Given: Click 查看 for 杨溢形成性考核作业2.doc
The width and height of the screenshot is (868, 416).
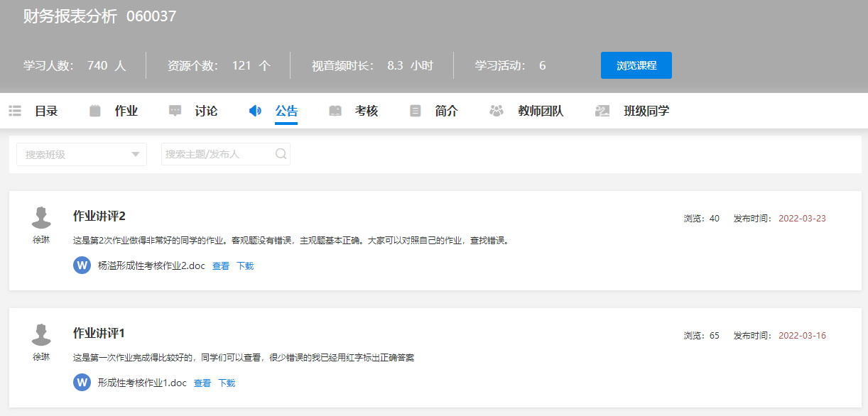Looking at the screenshot, I should (x=221, y=266).
